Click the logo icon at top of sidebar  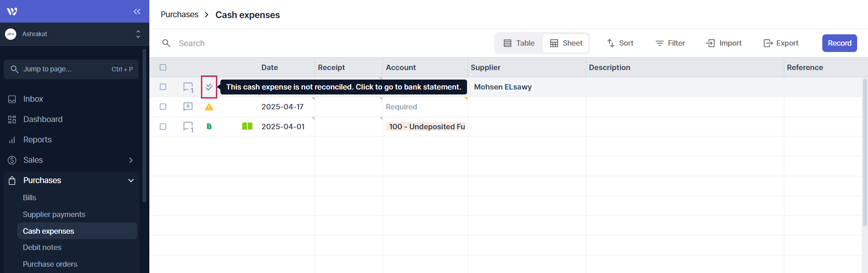12,11
